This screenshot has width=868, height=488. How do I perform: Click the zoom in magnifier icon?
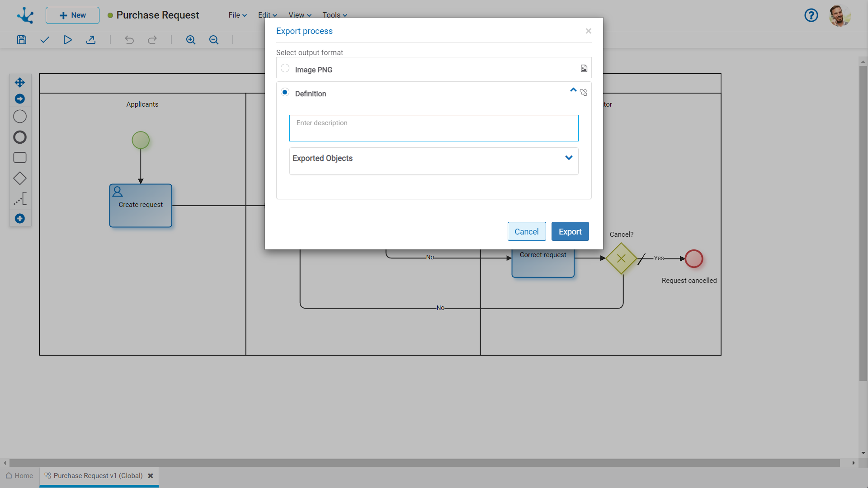191,40
